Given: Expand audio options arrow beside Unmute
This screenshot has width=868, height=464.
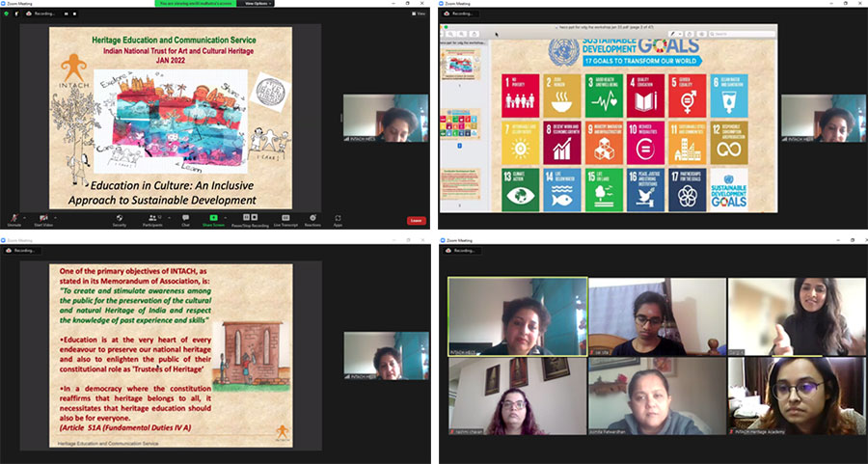Looking at the screenshot, I should pos(24,218).
